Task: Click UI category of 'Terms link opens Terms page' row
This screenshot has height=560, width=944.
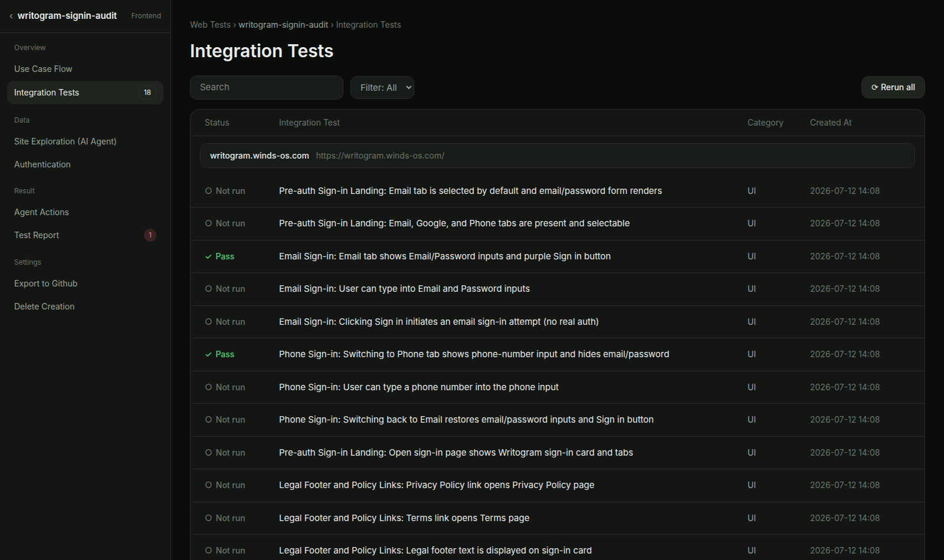Action: pyautogui.click(x=752, y=518)
